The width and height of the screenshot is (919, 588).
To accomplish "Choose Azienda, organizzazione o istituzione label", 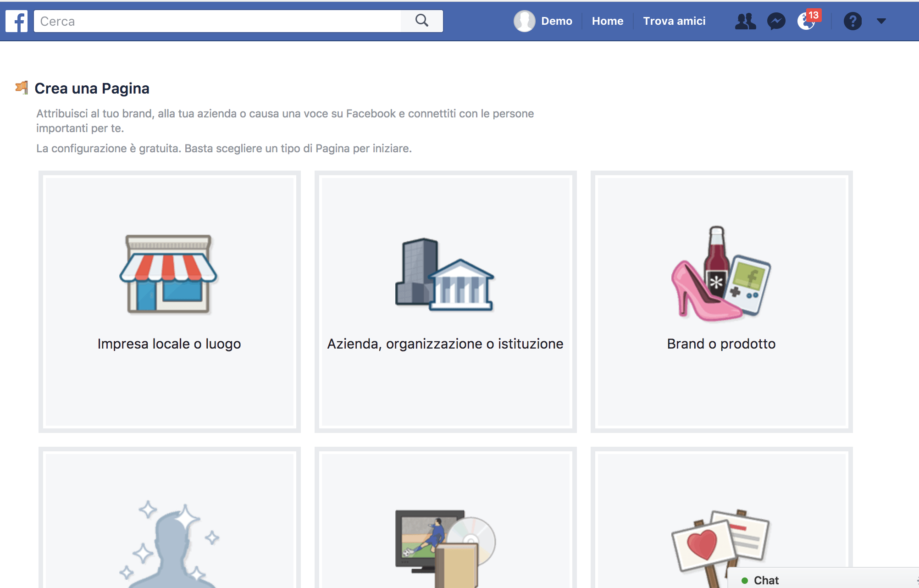I will (445, 344).
